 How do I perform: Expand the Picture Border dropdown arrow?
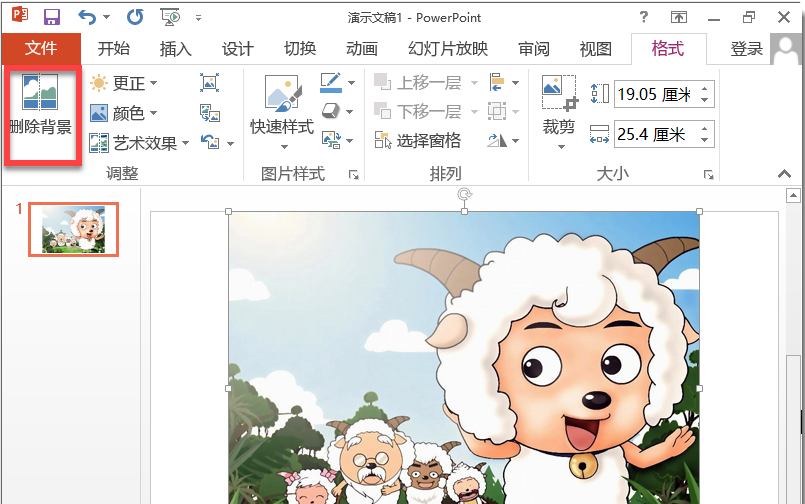click(x=351, y=83)
